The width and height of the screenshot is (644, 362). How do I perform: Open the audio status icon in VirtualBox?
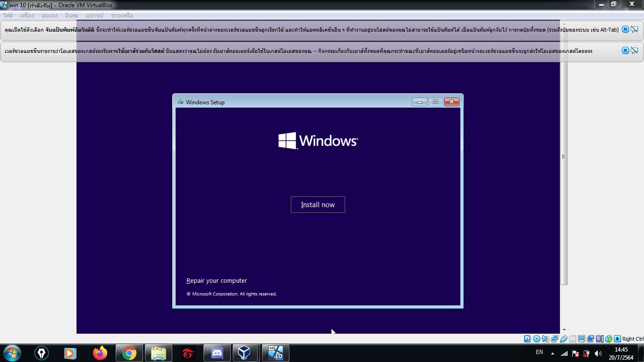[545, 339]
